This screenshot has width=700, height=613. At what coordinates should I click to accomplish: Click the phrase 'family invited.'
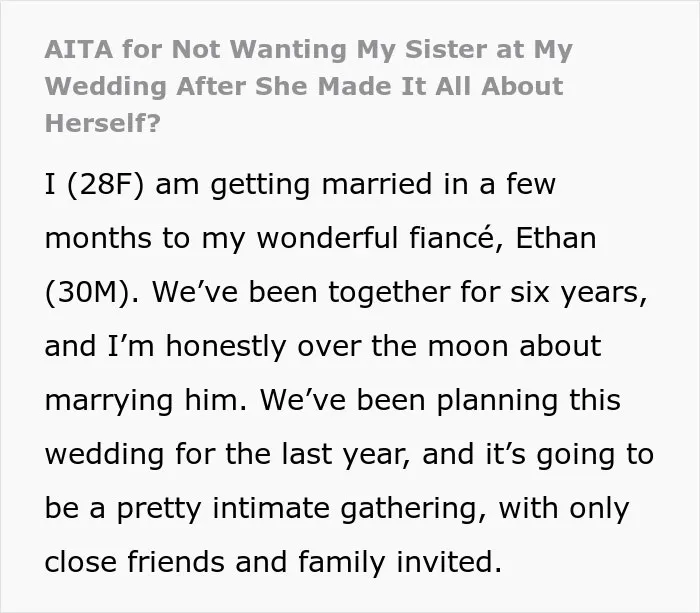coord(400,562)
